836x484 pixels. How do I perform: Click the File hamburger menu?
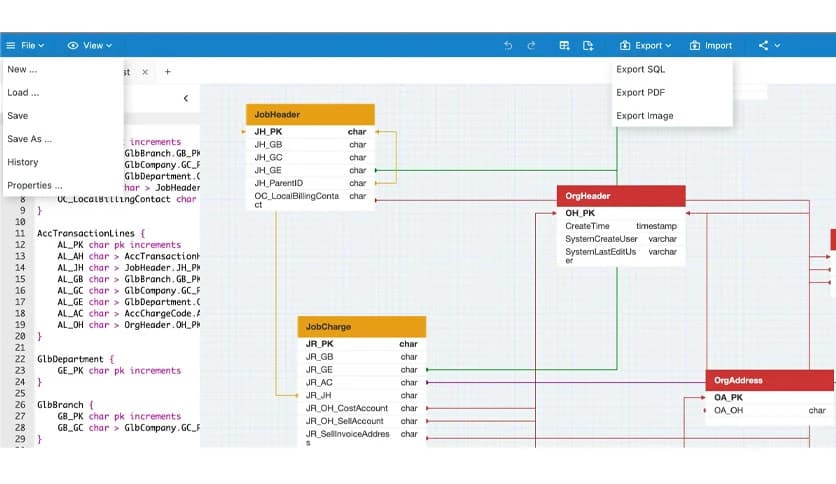coord(25,46)
